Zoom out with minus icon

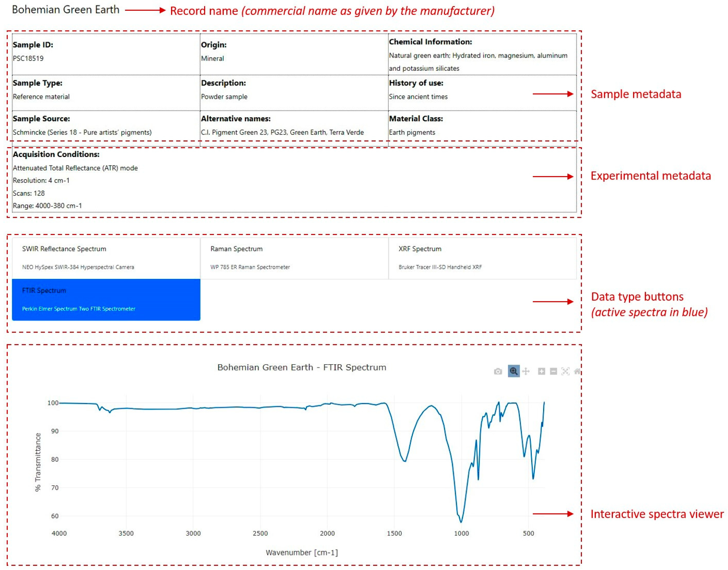[x=553, y=371]
